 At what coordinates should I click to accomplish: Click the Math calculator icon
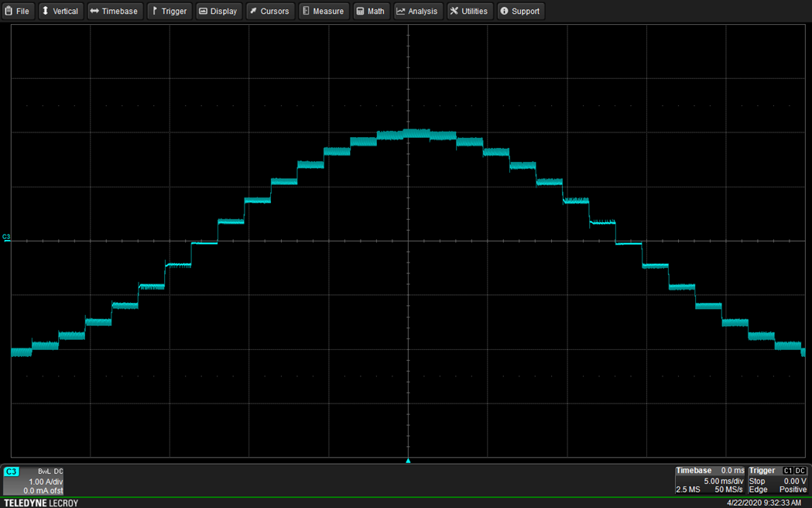click(x=360, y=12)
